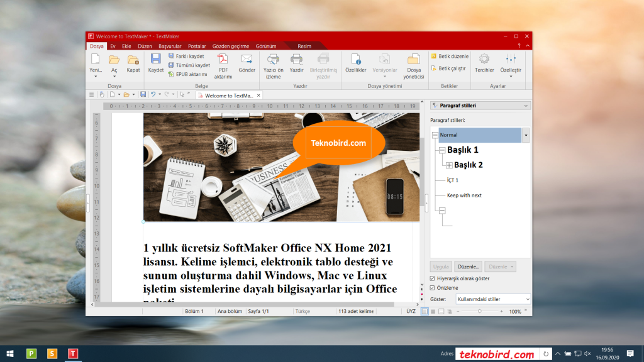Switch to the Ev ribbon tab
Screen dimensions: 644x362
coord(113,46)
